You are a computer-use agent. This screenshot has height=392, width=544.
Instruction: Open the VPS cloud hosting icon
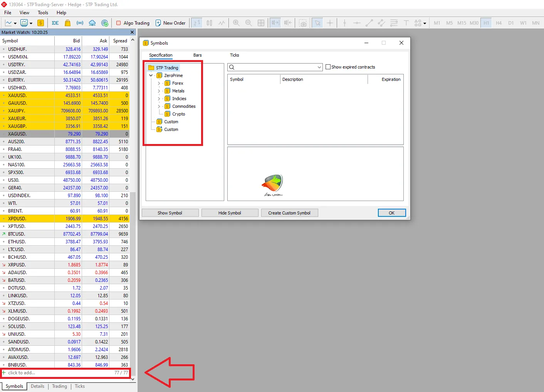tap(92, 23)
